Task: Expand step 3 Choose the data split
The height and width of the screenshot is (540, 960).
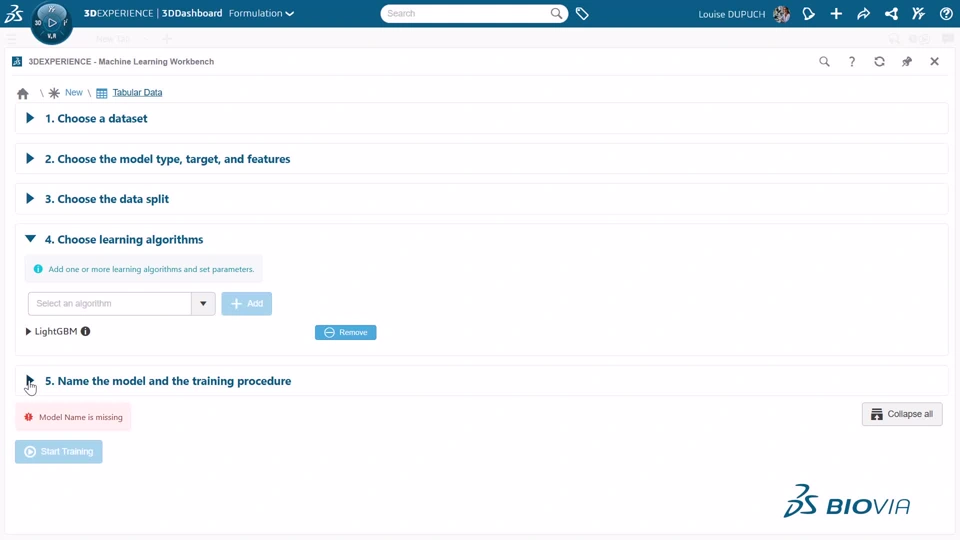Action: 29,198
